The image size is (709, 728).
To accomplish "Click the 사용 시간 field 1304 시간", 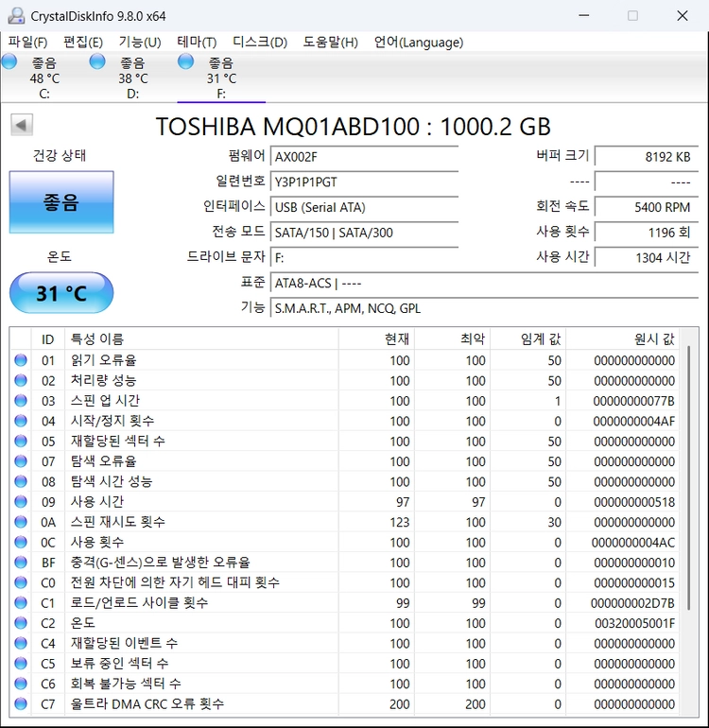I will tap(647, 257).
